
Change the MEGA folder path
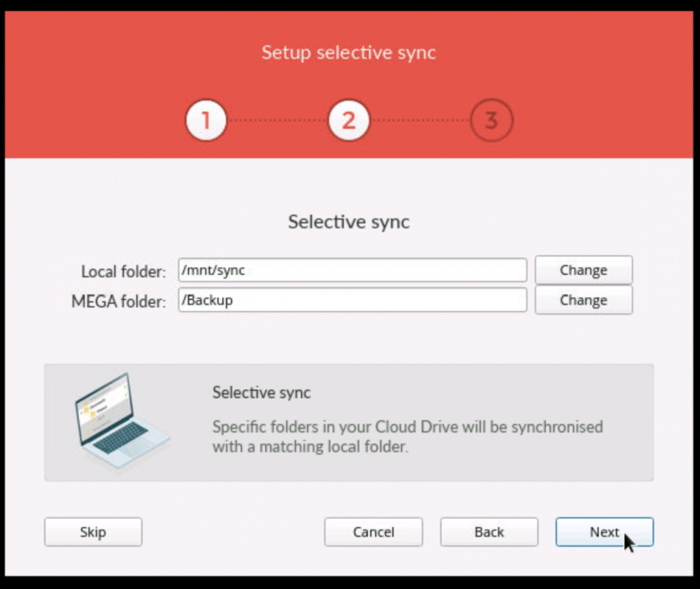tap(584, 300)
